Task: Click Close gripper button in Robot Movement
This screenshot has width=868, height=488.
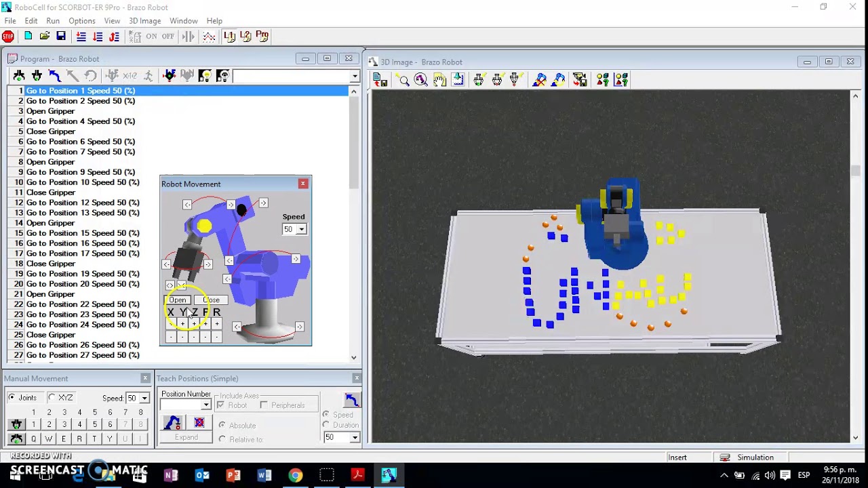Action: (211, 300)
